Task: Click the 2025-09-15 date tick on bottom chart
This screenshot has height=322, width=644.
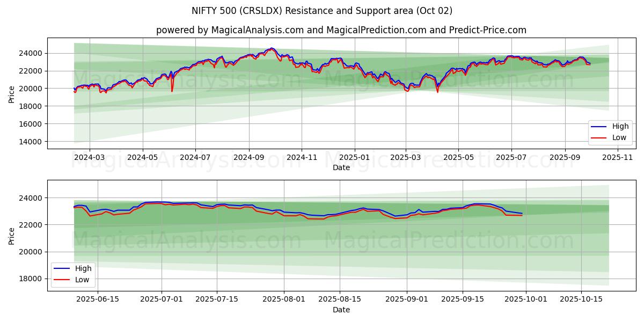Action: coord(462,300)
